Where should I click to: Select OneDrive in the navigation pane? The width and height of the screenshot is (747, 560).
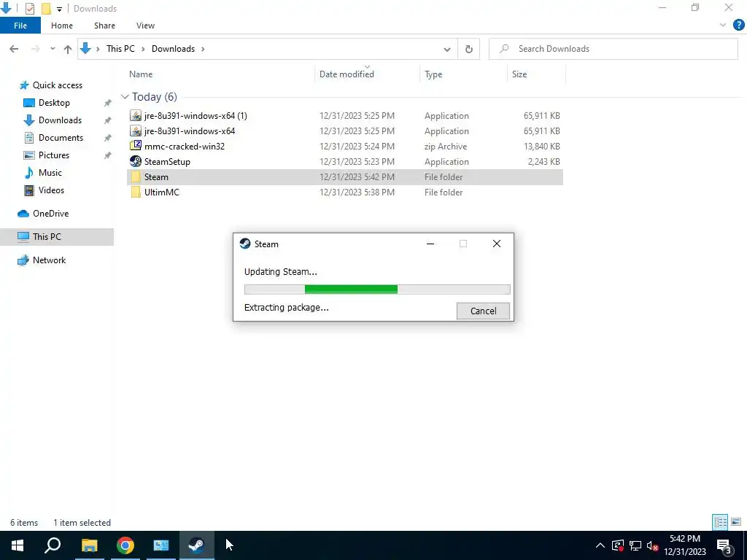pos(50,214)
